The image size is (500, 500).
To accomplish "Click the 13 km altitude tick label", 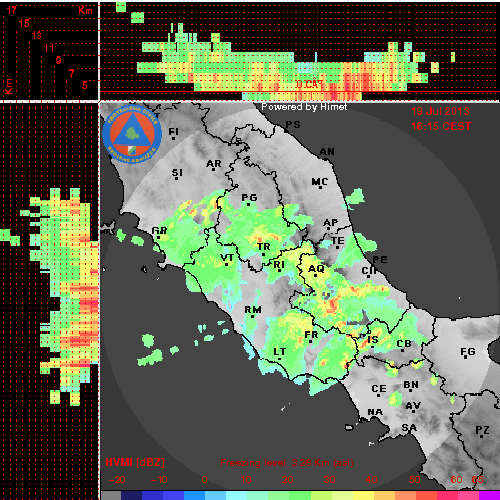I will (37, 35).
